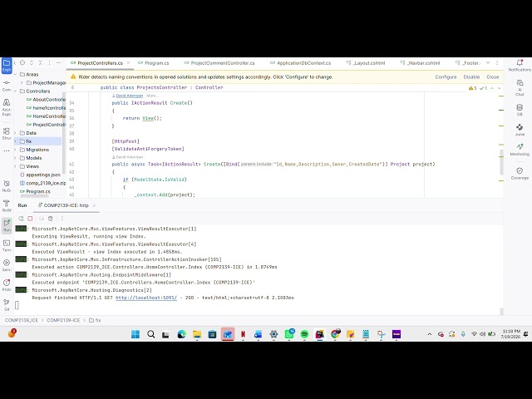Image resolution: width=532 pixels, height=399 pixels.
Task: Click COMP2139_ICE breadcrumb in status bar
Action: 22,320
